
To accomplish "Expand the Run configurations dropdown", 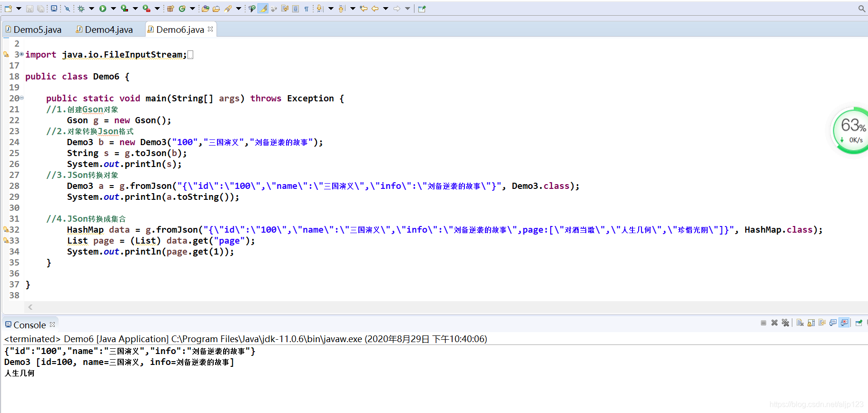I will [113, 9].
